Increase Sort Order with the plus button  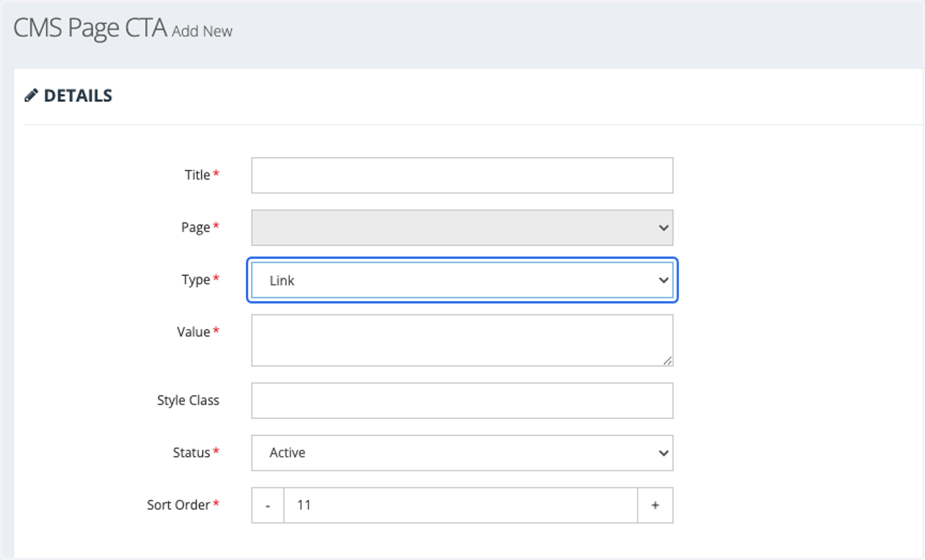655,505
